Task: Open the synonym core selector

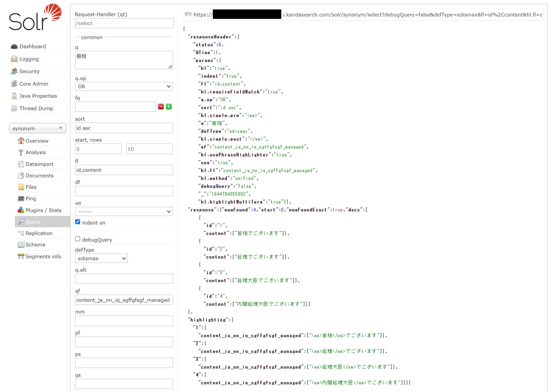Action: click(x=37, y=128)
